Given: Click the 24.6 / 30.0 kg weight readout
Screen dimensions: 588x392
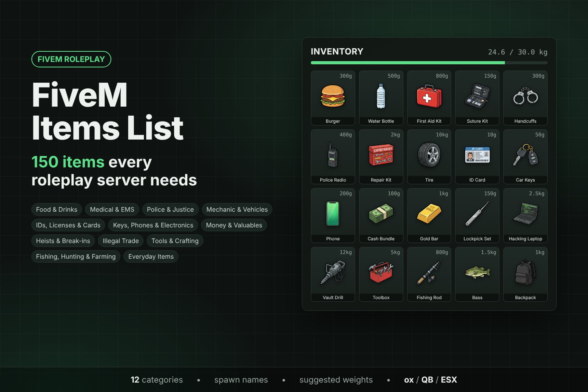Looking at the screenshot, I should [518, 52].
